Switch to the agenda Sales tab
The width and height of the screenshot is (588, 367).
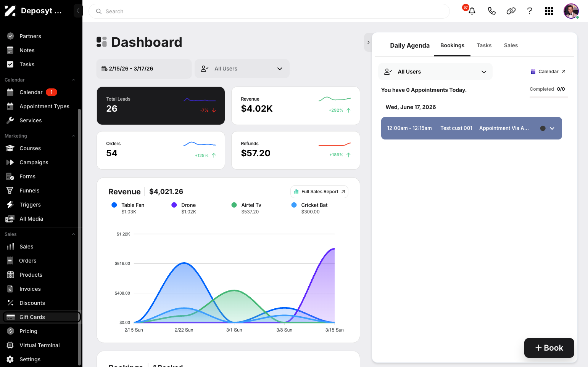pyautogui.click(x=511, y=45)
